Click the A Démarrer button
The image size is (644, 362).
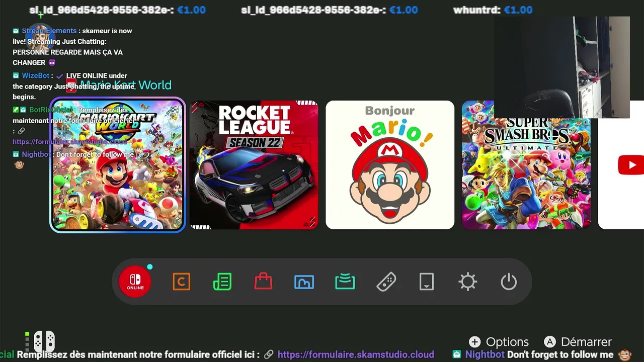coord(578,342)
